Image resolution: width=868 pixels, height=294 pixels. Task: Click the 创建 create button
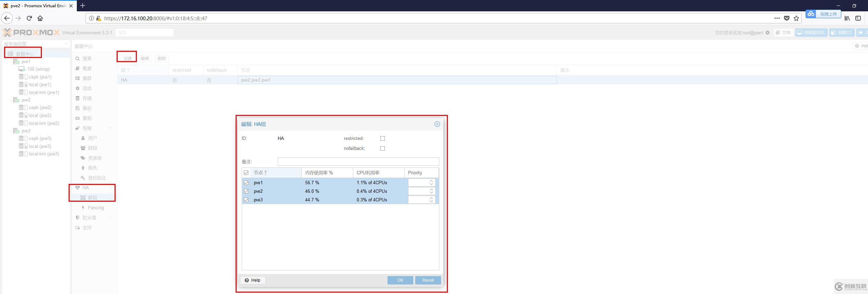tap(127, 59)
